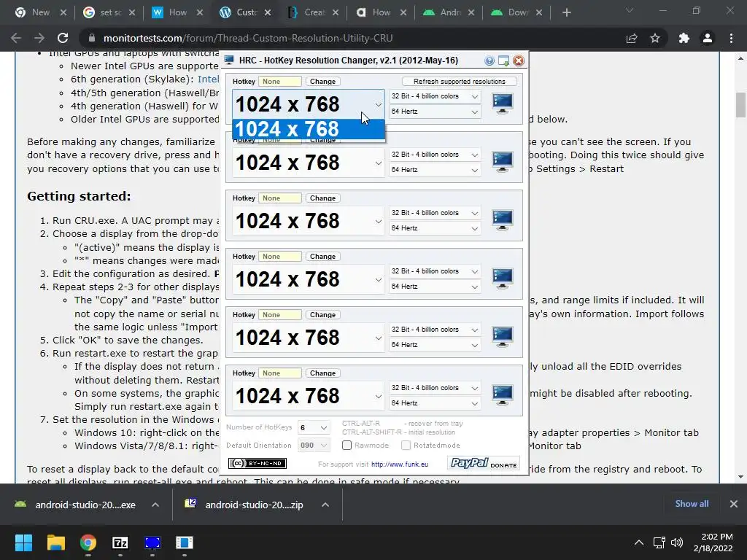Screen dimensions: 747x560
Task: Minimize HRC to tray via title bar icon
Action: [x=503, y=61]
